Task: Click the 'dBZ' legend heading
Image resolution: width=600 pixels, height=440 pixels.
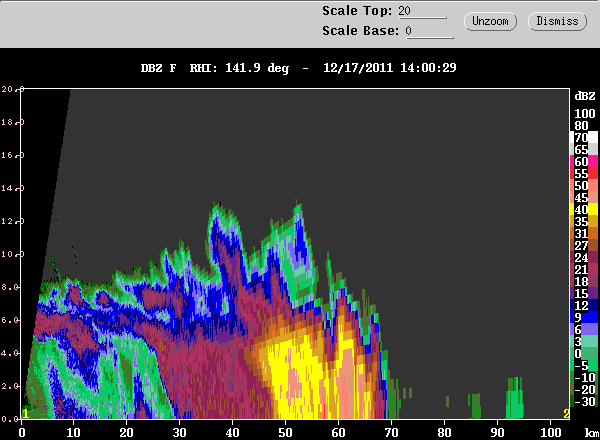Action: tap(585, 96)
